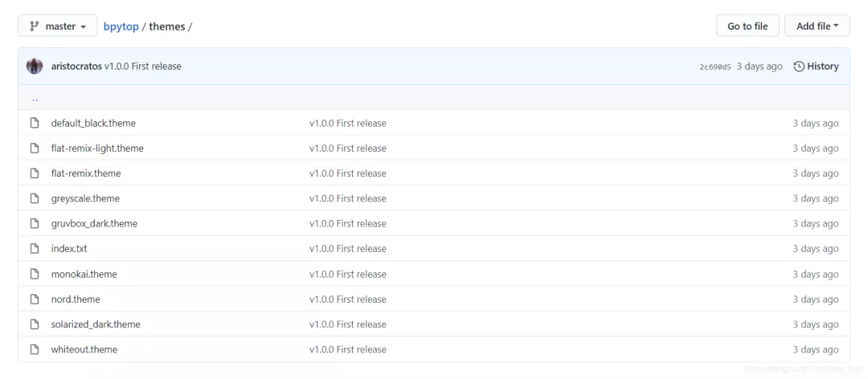Click file icon beside index.txt
This screenshot has height=379, width=868.
coord(35,248)
